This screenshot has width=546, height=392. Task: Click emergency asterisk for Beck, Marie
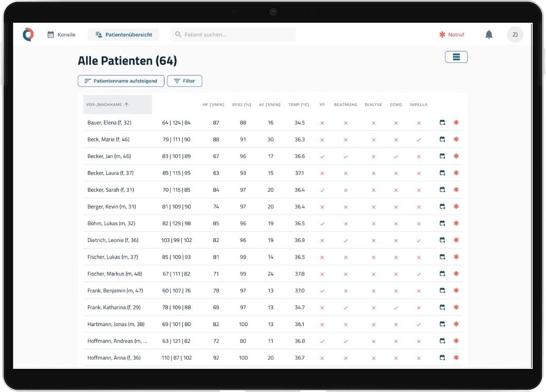coord(456,139)
